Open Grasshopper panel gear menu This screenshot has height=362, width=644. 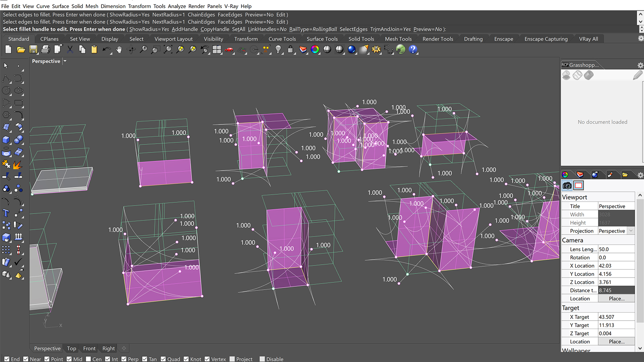pos(640,65)
